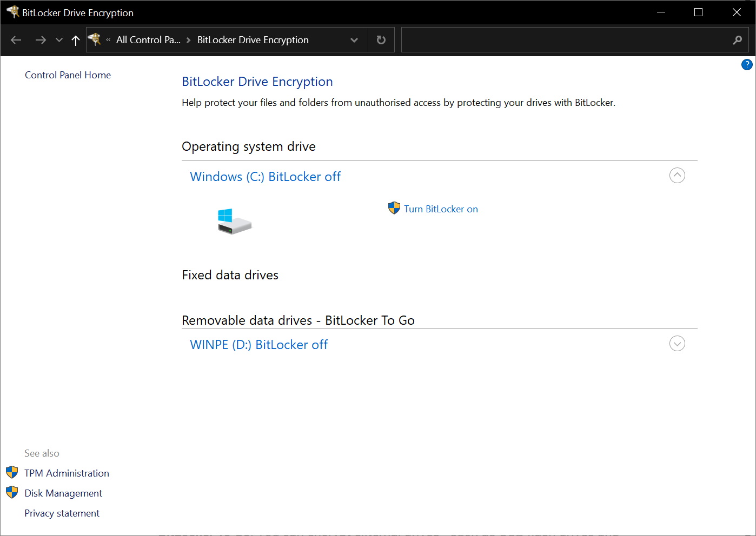
Task: Maximize the BitLocker window
Action: click(x=698, y=12)
